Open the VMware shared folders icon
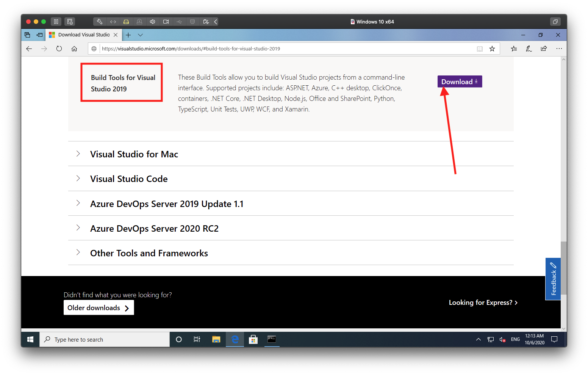The height and width of the screenshot is (375, 588). tap(206, 22)
